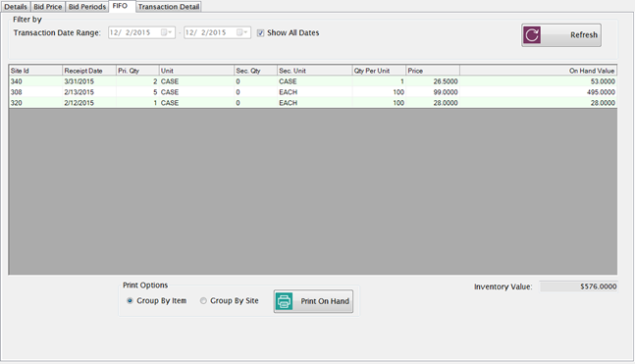
Task: Click Pri. Qty cell 5 in row 308
Action: (137, 92)
